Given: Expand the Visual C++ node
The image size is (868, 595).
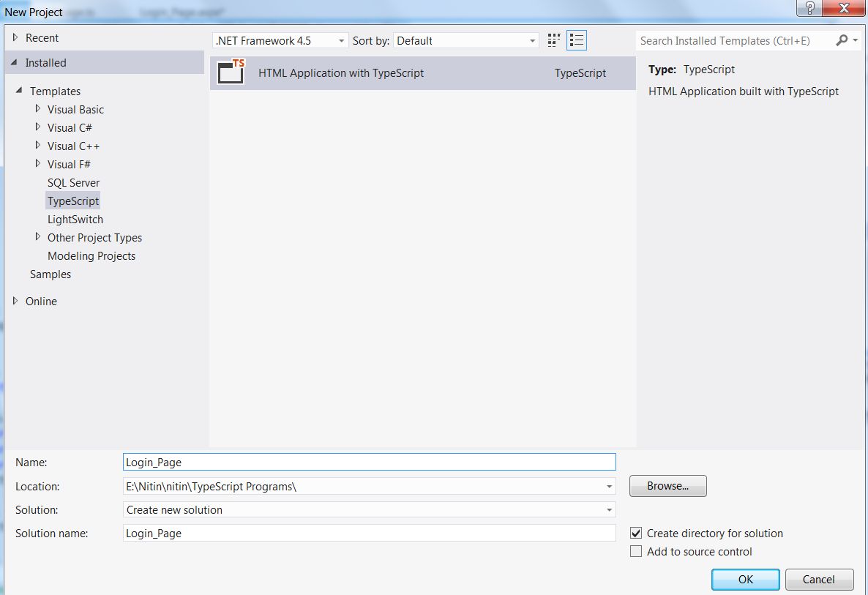Looking at the screenshot, I should tap(37, 145).
